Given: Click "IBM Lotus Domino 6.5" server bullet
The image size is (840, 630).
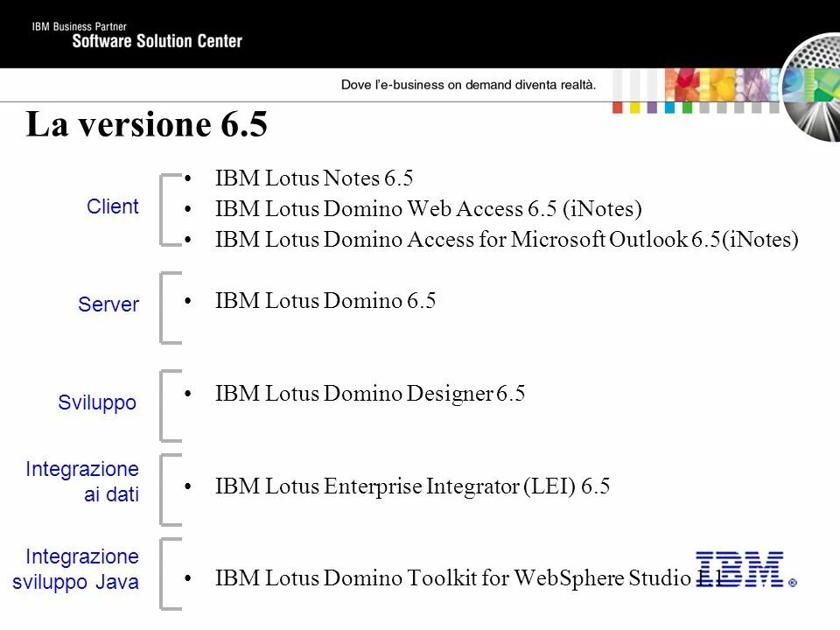Looking at the screenshot, I should (325, 300).
